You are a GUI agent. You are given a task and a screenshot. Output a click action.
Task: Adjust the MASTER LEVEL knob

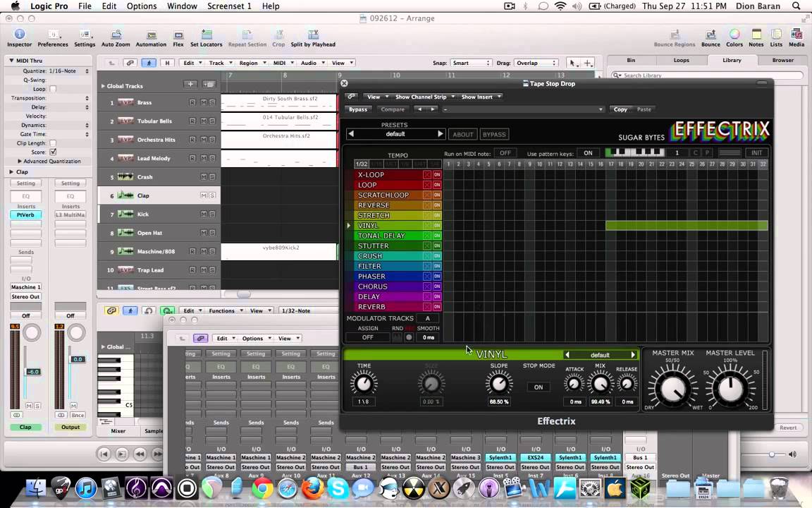(x=730, y=389)
